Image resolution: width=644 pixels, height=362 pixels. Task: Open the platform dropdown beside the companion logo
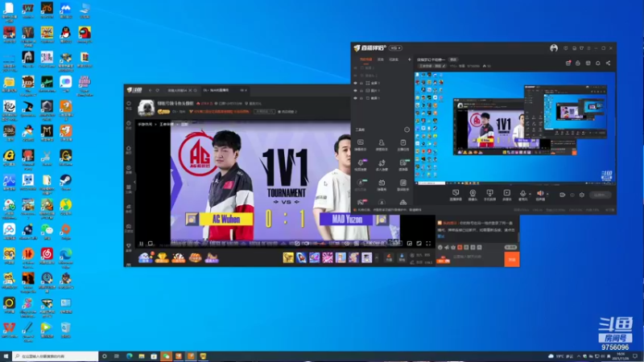(x=395, y=48)
